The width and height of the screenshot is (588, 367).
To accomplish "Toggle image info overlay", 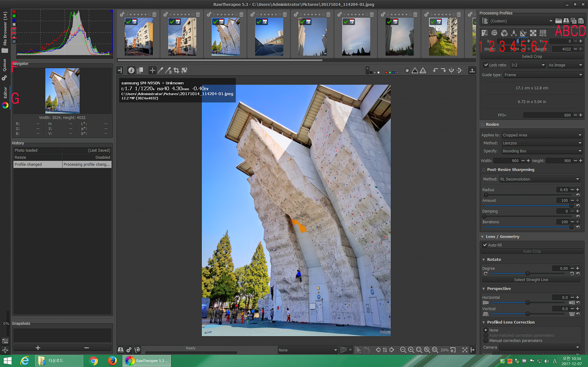I will pyautogui.click(x=131, y=71).
